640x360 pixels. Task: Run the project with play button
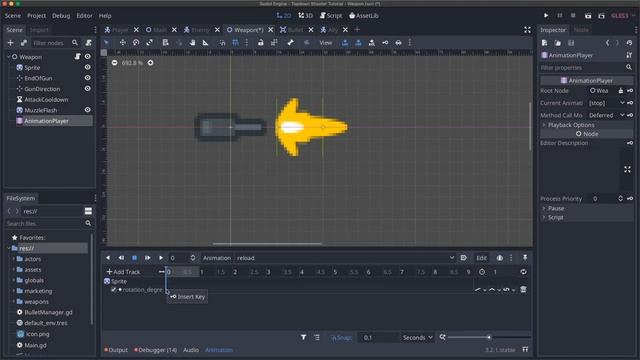[x=546, y=16]
